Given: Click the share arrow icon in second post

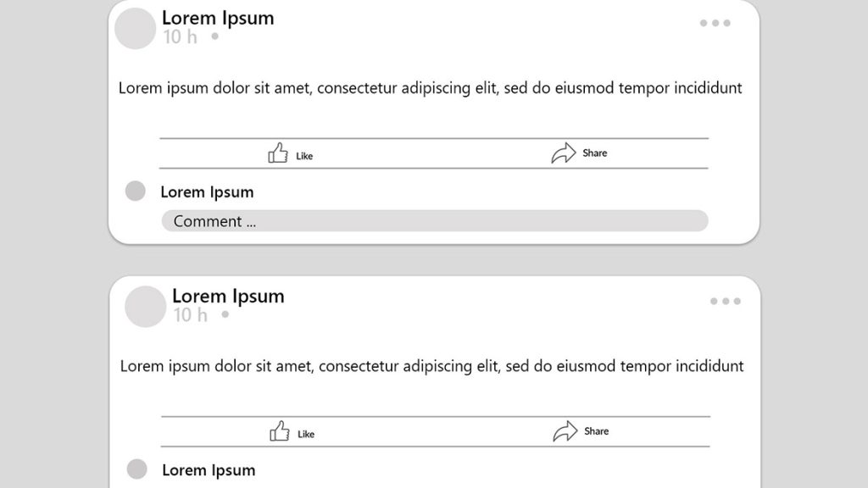Looking at the screenshot, I should click(x=565, y=431).
